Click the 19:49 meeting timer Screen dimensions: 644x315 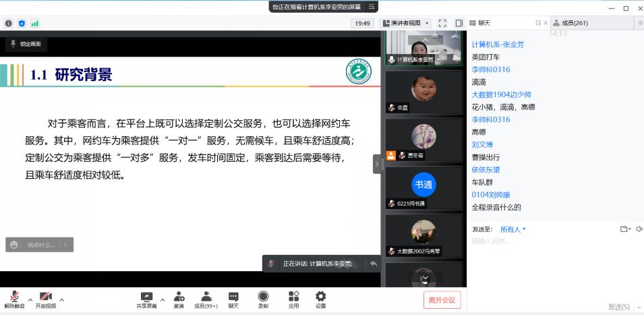coord(362,24)
